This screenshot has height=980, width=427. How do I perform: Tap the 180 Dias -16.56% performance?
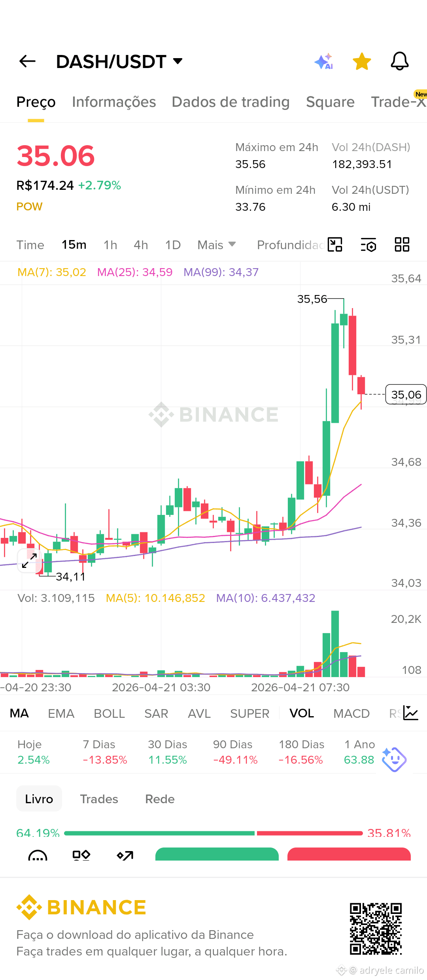pos(301,752)
